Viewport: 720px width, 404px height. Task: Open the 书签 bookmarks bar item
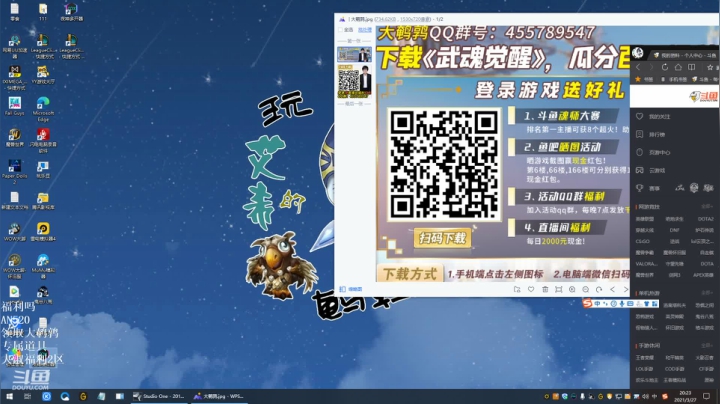coord(644,79)
